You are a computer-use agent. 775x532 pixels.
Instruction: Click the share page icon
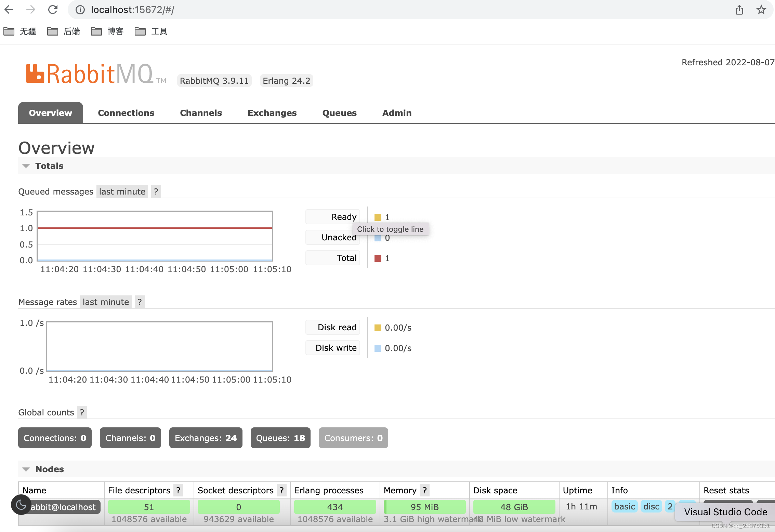[739, 10]
